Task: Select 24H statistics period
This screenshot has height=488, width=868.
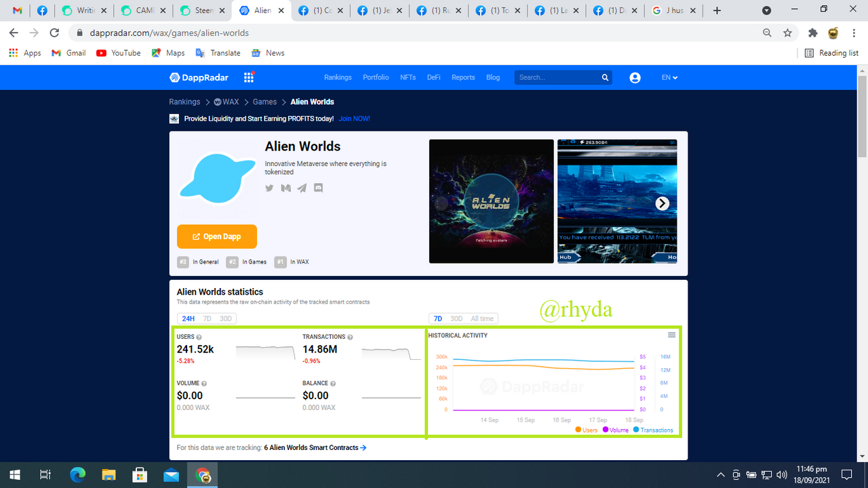Action: click(x=188, y=319)
